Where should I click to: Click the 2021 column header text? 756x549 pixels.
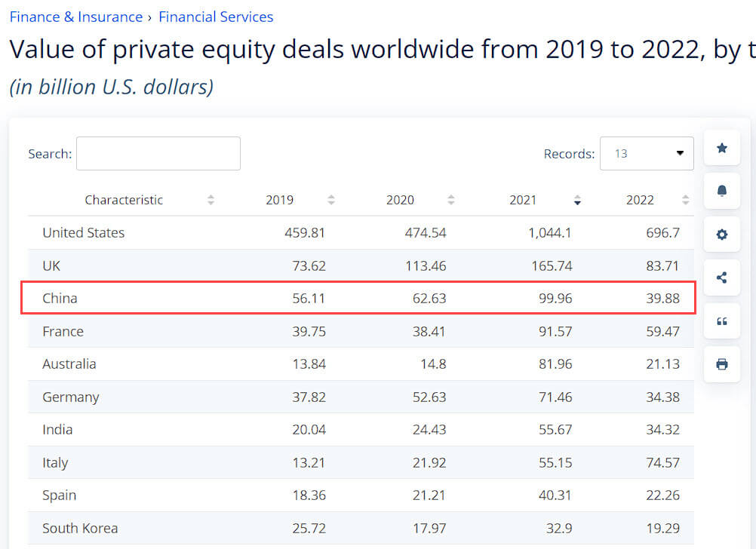coord(523,200)
